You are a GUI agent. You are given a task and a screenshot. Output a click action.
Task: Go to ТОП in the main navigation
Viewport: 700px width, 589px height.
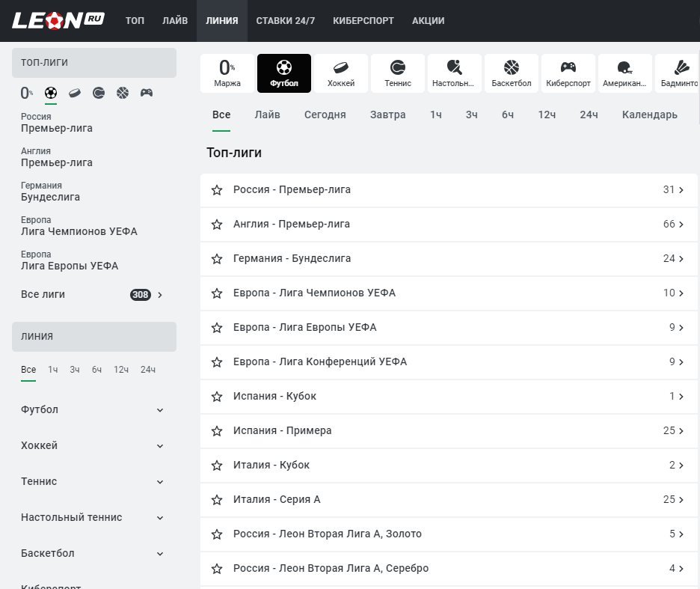point(135,20)
